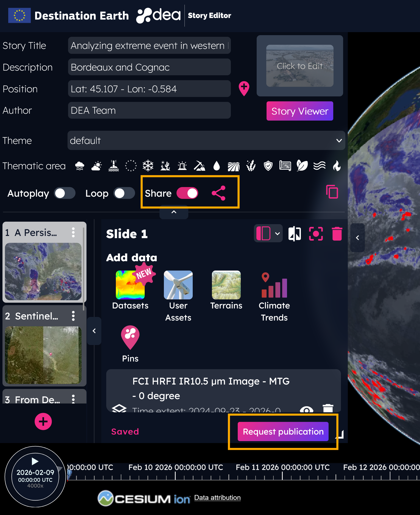Click the capture camera focus icon

316,234
